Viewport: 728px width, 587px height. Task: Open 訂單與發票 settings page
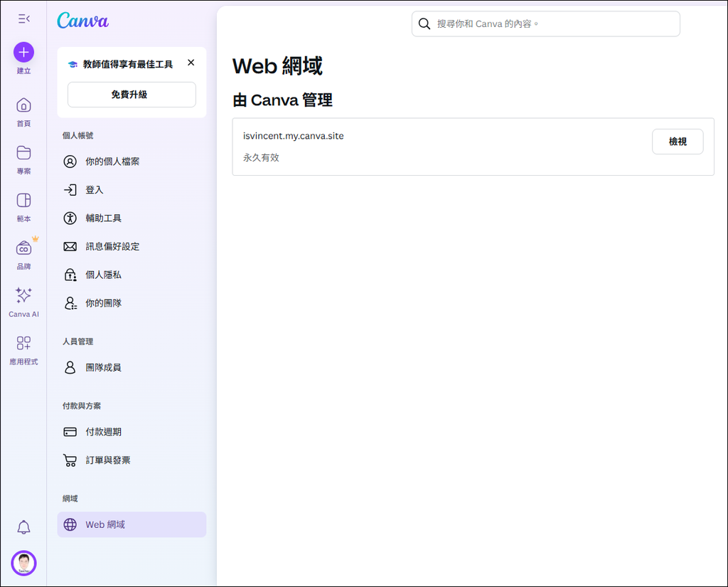point(132,460)
